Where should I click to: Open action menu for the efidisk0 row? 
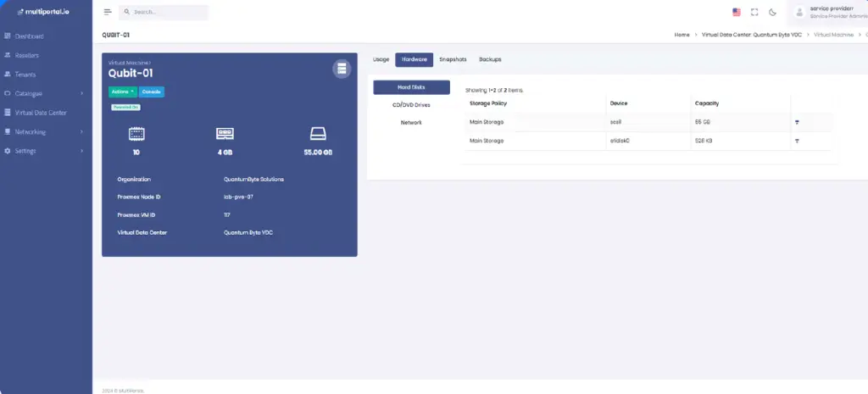pyautogui.click(x=797, y=142)
